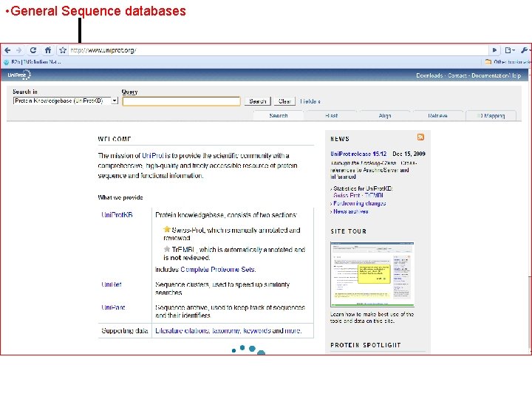Open the B2b bookmark in bookmarks bar
The height and width of the screenshot is (399, 532).
pos(33,62)
